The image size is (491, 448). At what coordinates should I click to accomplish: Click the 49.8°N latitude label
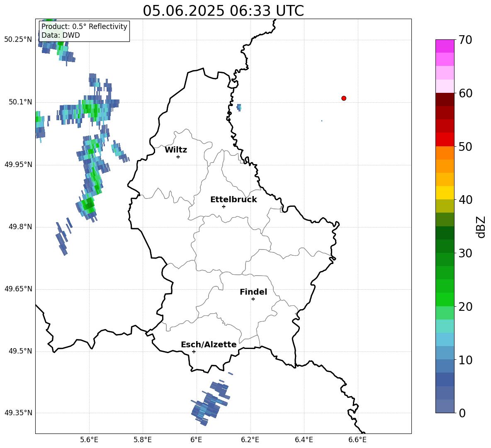21,227
